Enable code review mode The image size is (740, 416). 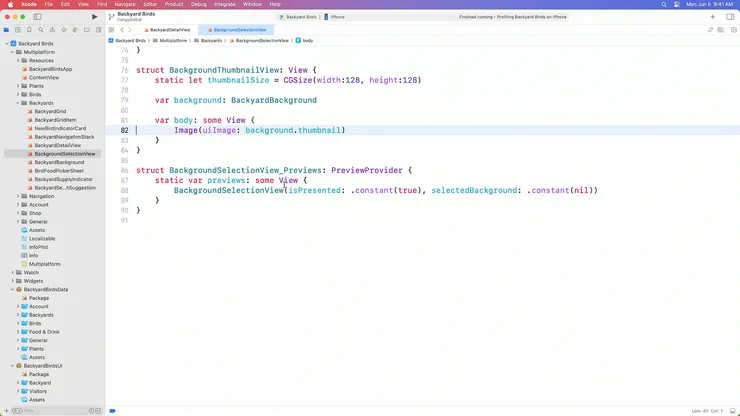[710, 30]
